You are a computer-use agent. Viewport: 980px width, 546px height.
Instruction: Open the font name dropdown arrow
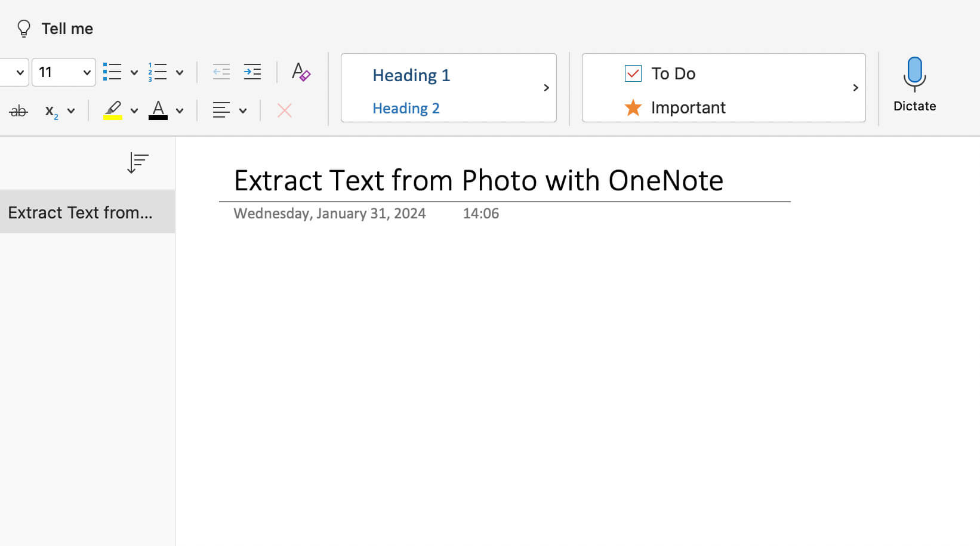pos(20,72)
